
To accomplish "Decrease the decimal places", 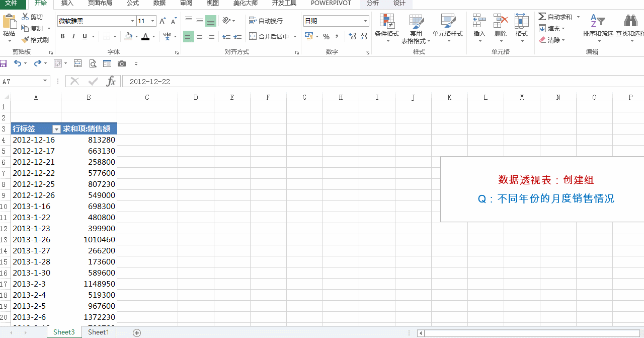I will (x=364, y=36).
